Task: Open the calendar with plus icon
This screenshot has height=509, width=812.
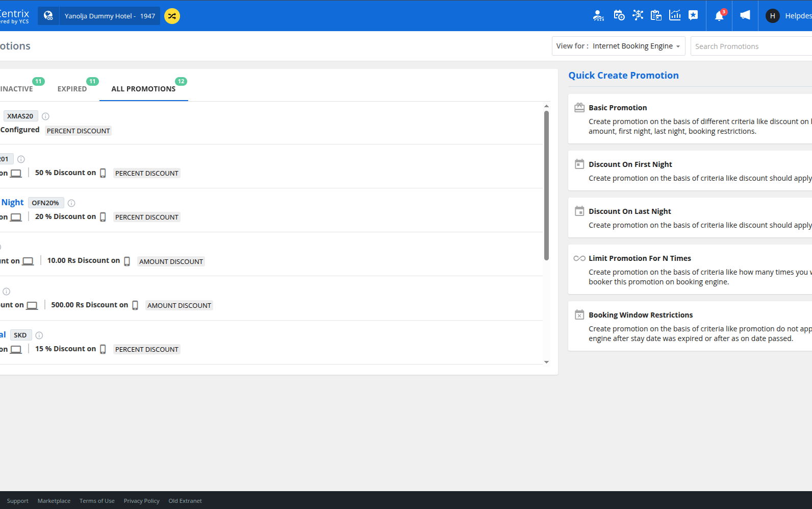Action: [x=619, y=15]
